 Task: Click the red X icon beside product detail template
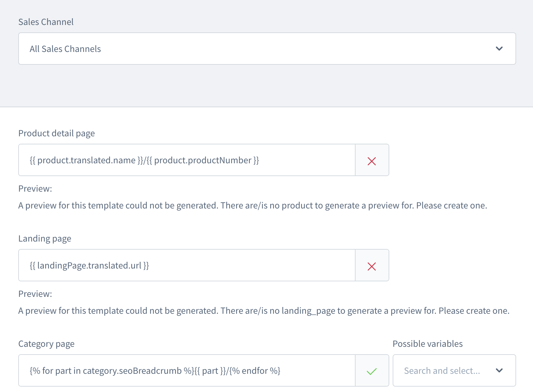click(372, 161)
